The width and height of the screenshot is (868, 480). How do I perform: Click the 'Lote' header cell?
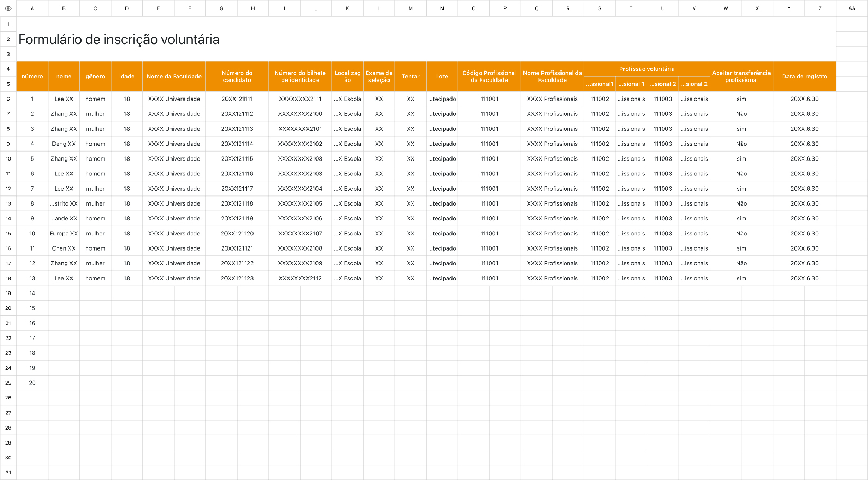coord(442,77)
